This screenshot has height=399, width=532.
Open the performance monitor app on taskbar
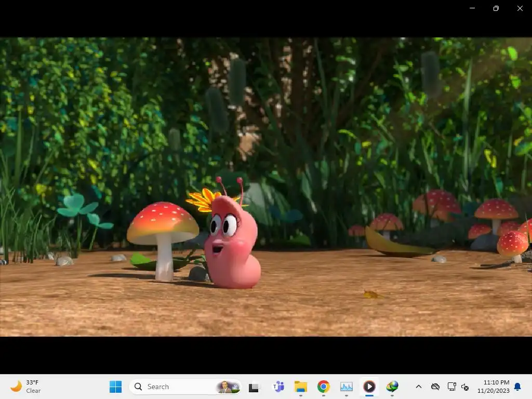click(x=347, y=387)
